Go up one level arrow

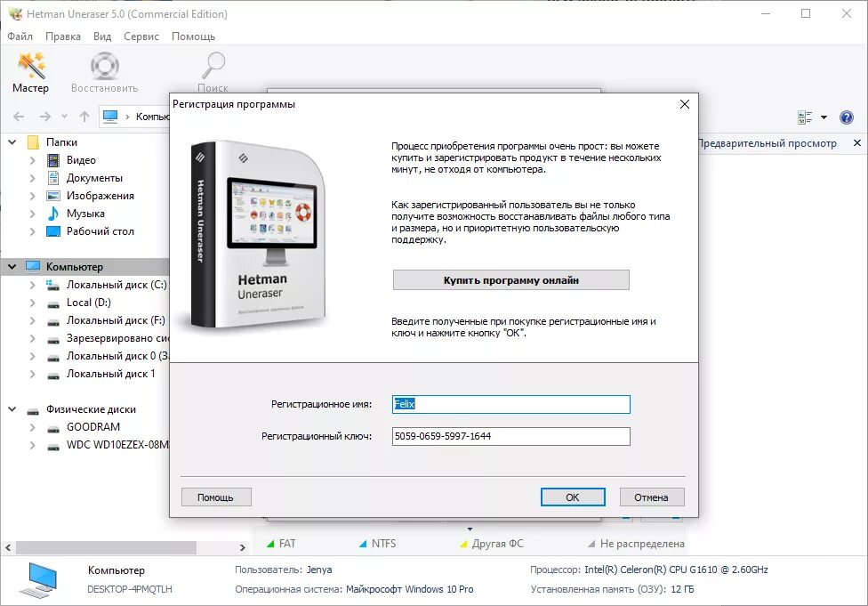pos(84,117)
